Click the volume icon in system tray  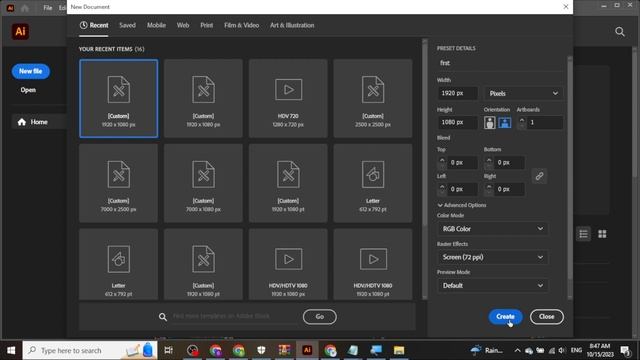coord(562,350)
